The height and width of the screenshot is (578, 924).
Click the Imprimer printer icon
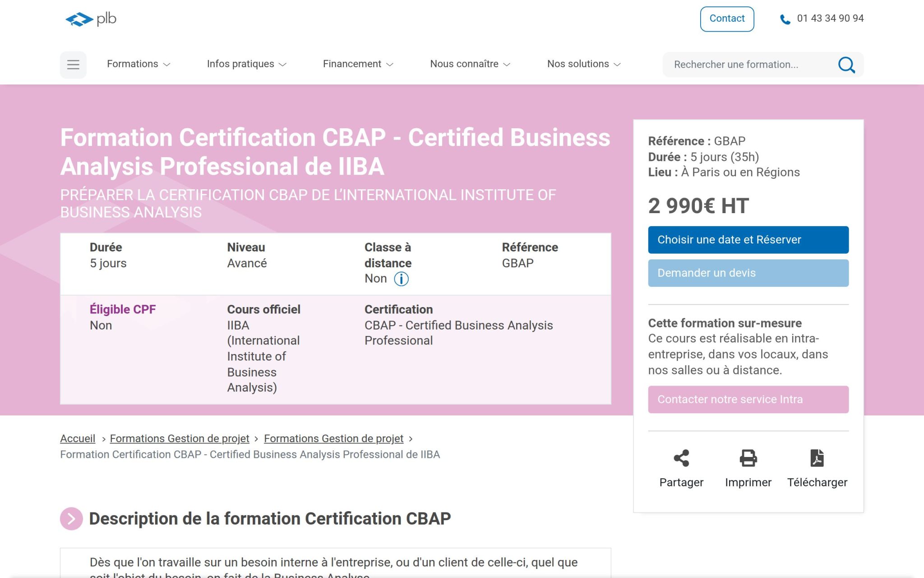coord(748,458)
